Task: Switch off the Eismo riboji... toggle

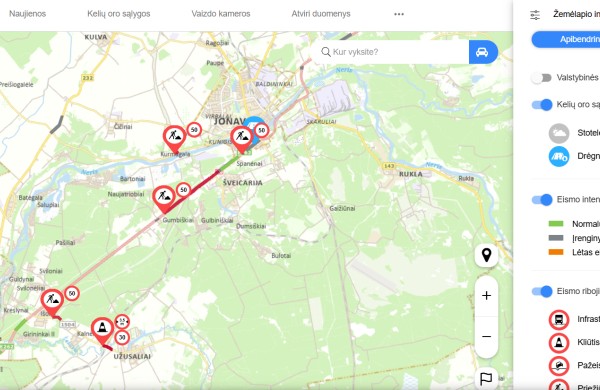Action: click(x=542, y=291)
